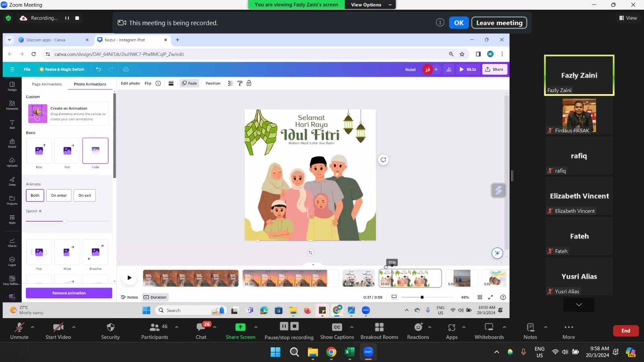The width and height of the screenshot is (644, 362).
Task: Open Zoom Apps
Action: point(452,331)
